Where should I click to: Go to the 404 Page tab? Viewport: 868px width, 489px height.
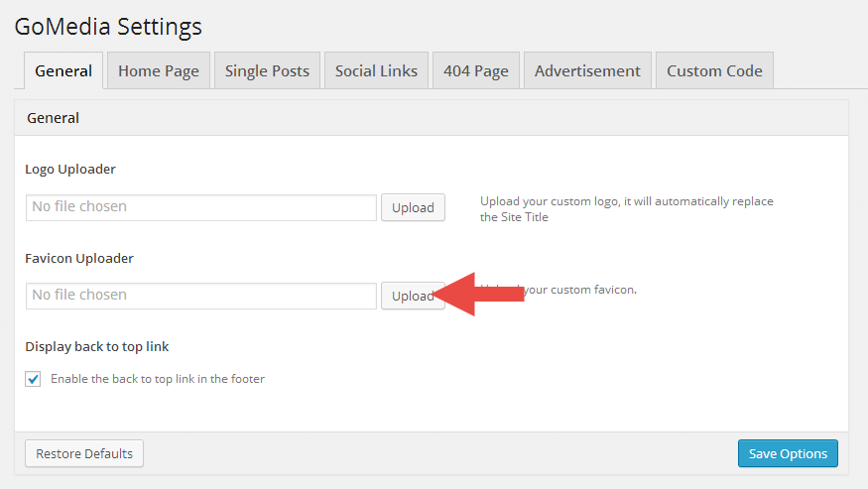tap(476, 70)
